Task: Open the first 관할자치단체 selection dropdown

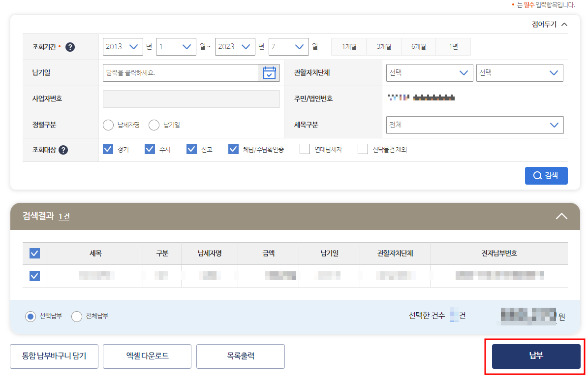Action: tap(429, 72)
